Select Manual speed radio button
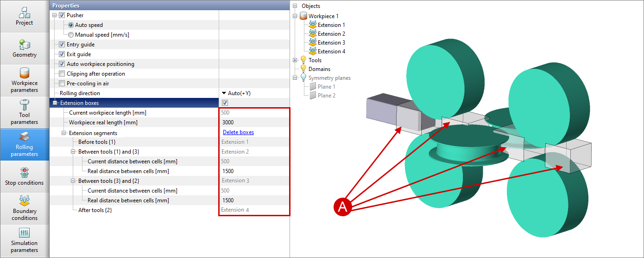Screen dimensions: 644x258 coord(70,35)
